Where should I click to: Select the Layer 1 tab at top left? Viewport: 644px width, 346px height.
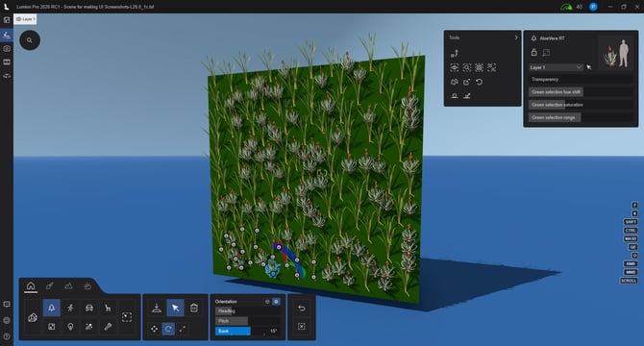(25, 19)
